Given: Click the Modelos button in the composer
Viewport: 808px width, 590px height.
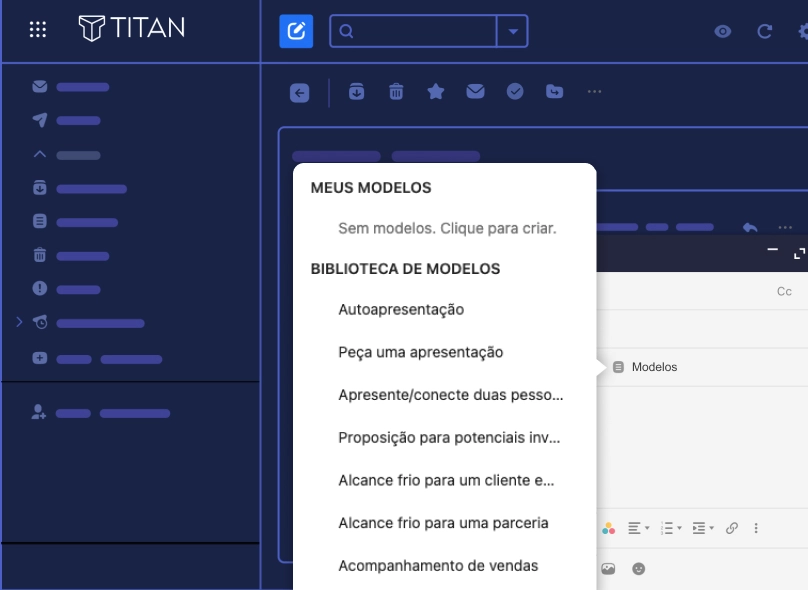Looking at the screenshot, I should 645,367.
